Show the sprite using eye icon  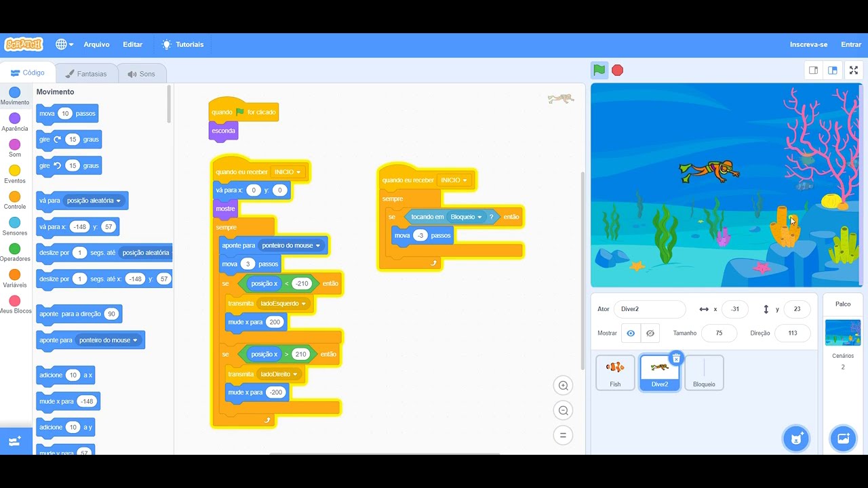tap(631, 333)
